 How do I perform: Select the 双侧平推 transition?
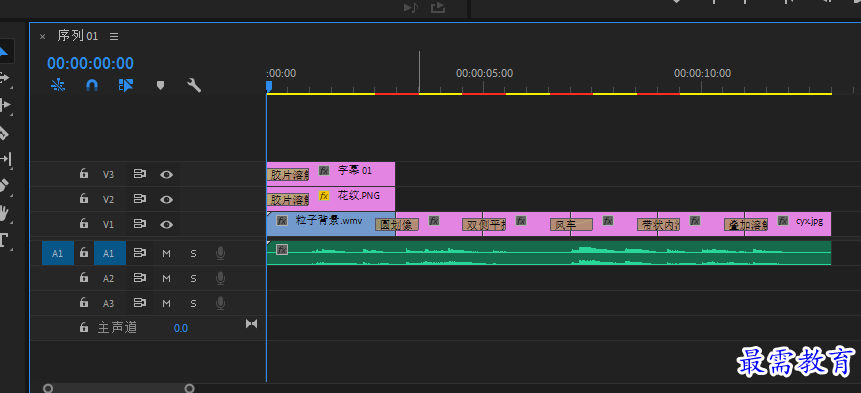[484, 224]
